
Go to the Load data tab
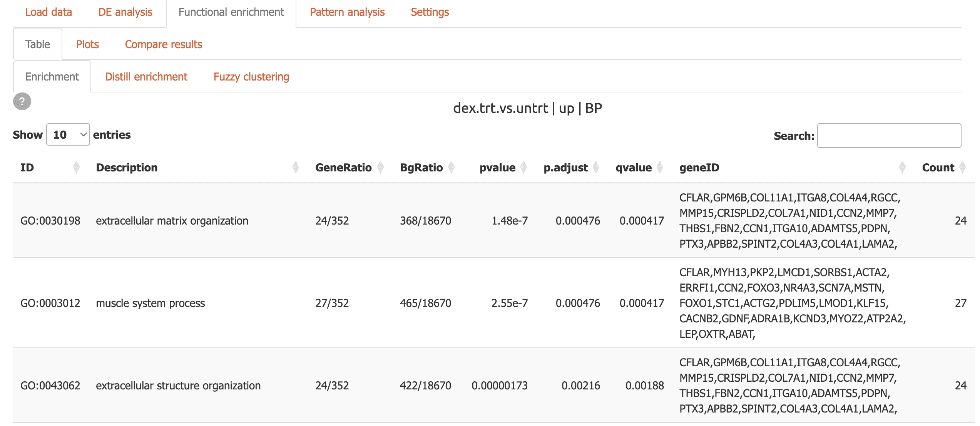[48, 12]
